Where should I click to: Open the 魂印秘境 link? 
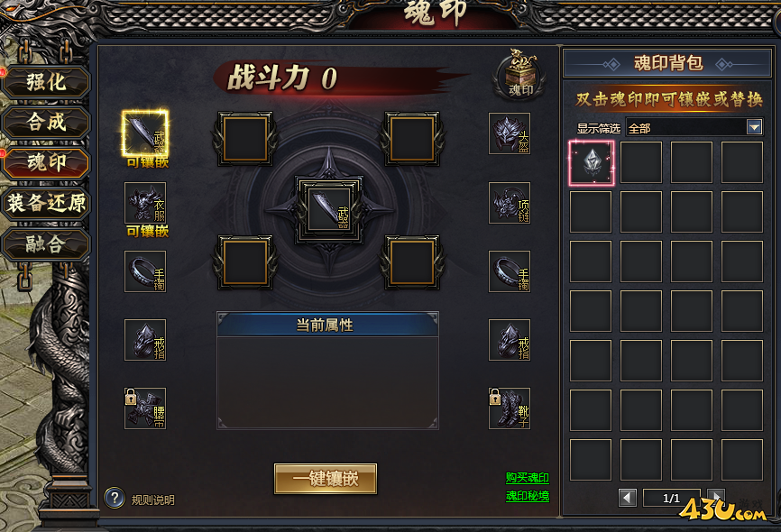[x=528, y=496]
